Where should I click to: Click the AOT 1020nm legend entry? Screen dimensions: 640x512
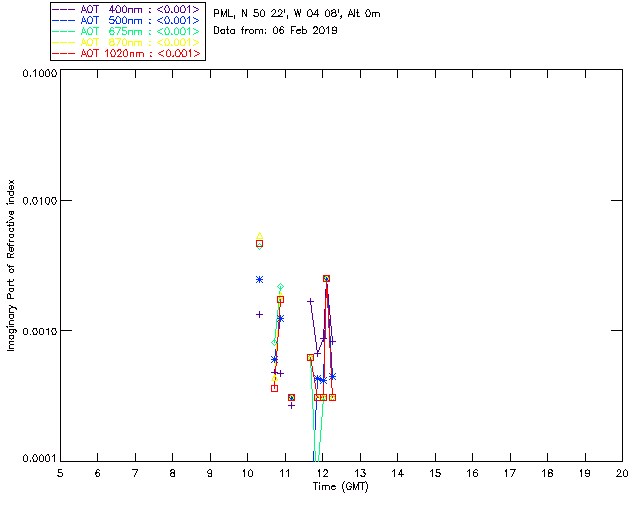point(126,53)
